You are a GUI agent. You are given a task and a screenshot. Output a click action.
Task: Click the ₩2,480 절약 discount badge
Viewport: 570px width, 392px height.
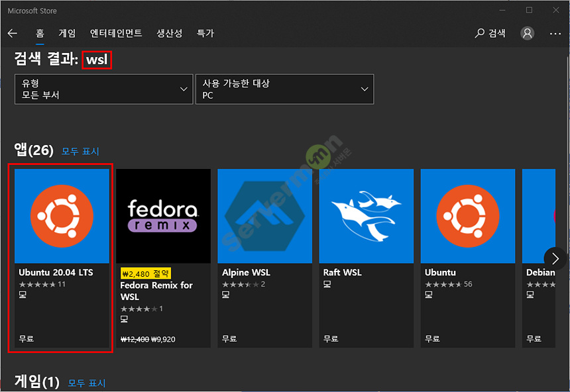146,273
